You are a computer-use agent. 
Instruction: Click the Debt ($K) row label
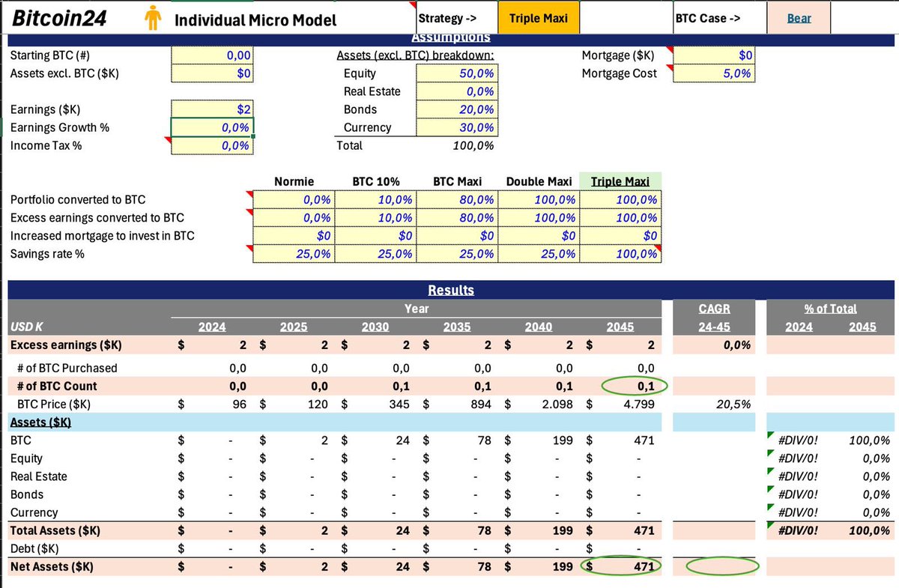pos(34,548)
